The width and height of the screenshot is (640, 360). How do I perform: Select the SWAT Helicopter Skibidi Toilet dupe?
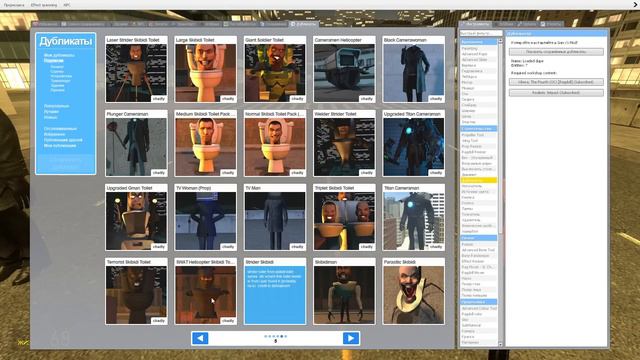click(x=206, y=291)
